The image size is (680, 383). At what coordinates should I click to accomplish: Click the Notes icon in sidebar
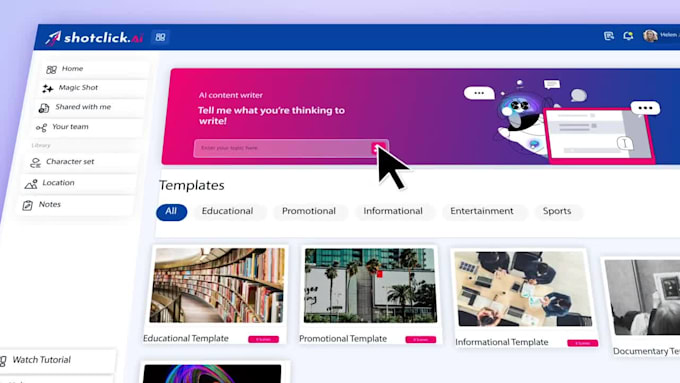27,205
